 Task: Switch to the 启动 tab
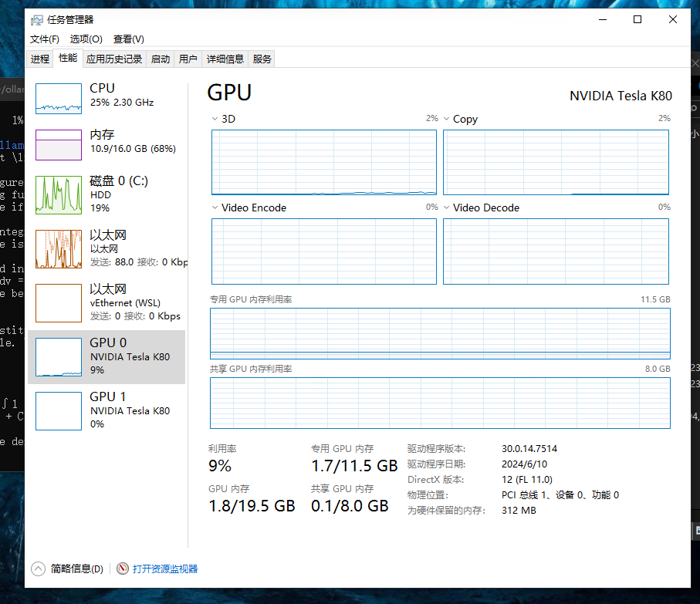[x=160, y=59]
